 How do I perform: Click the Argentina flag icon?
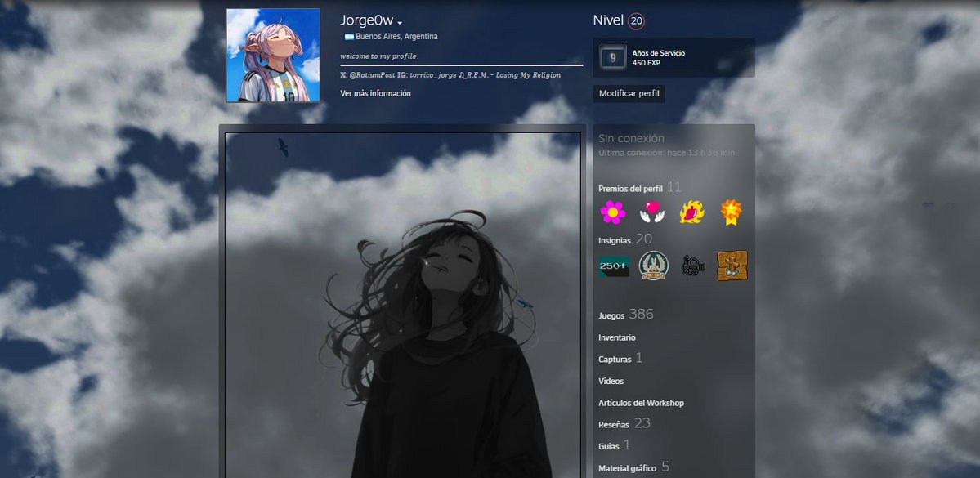tap(349, 37)
